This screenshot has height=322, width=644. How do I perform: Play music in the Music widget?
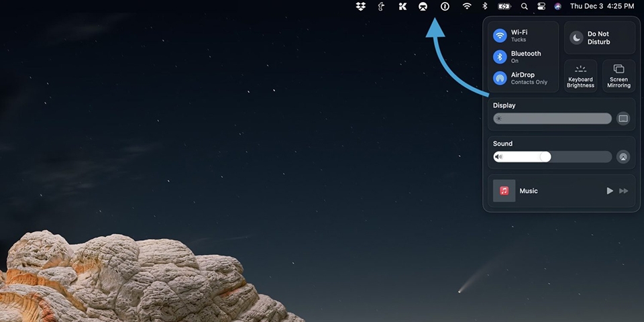[x=610, y=191]
